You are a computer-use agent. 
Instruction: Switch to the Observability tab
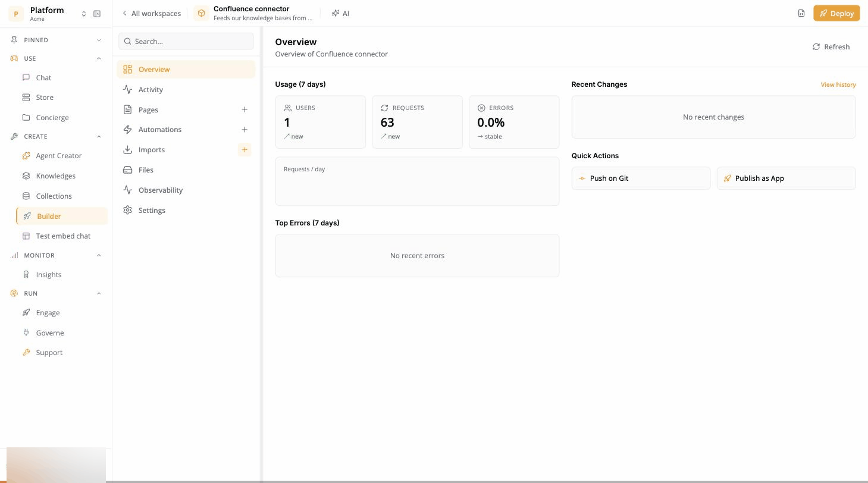coord(186,190)
